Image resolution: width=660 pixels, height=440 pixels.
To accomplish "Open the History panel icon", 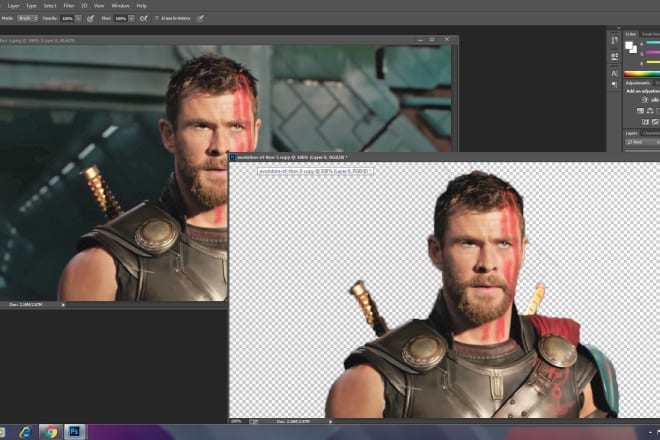I will click(x=615, y=41).
